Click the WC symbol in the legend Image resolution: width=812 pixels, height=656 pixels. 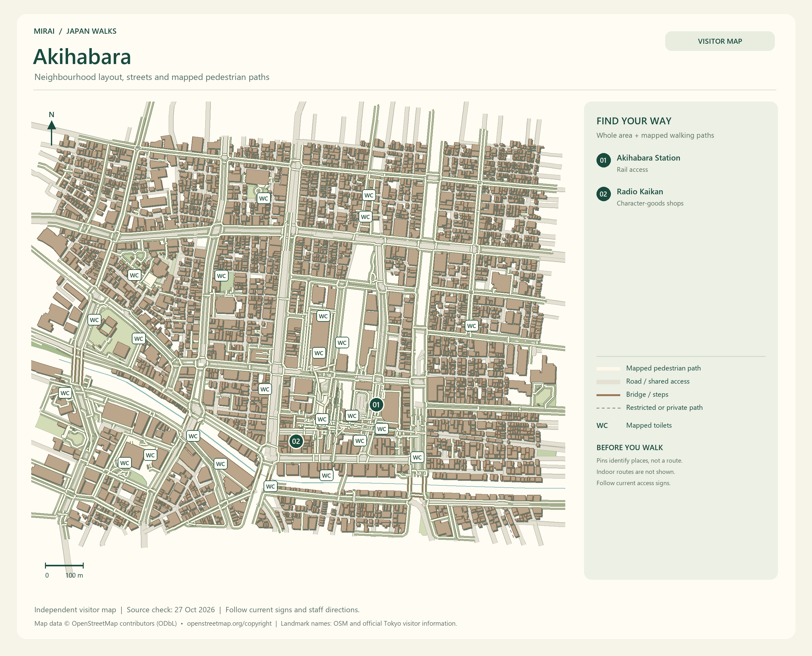pyautogui.click(x=602, y=425)
